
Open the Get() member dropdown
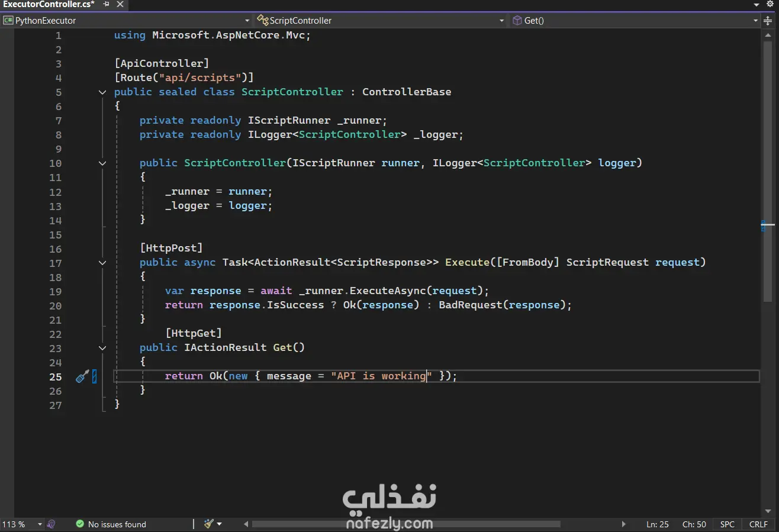tap(635, 20)
